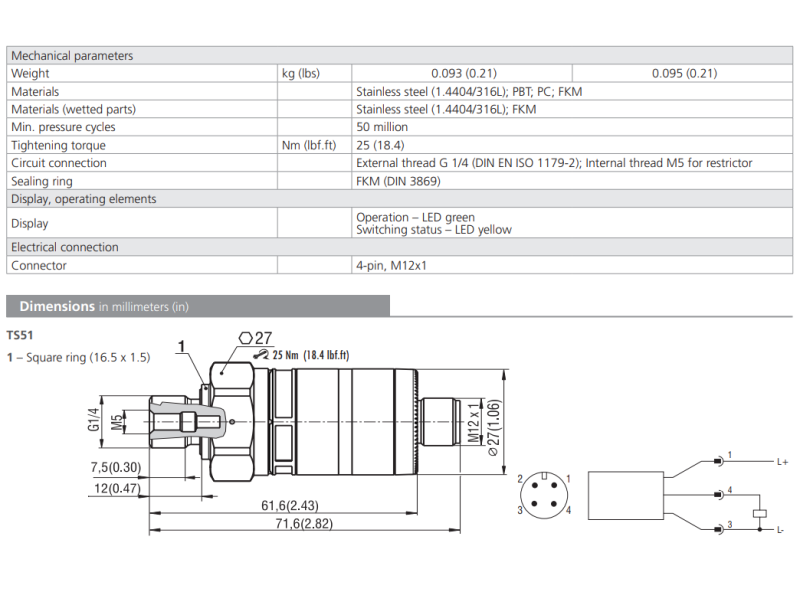Click the Electrical connection header row

(65, 247)
